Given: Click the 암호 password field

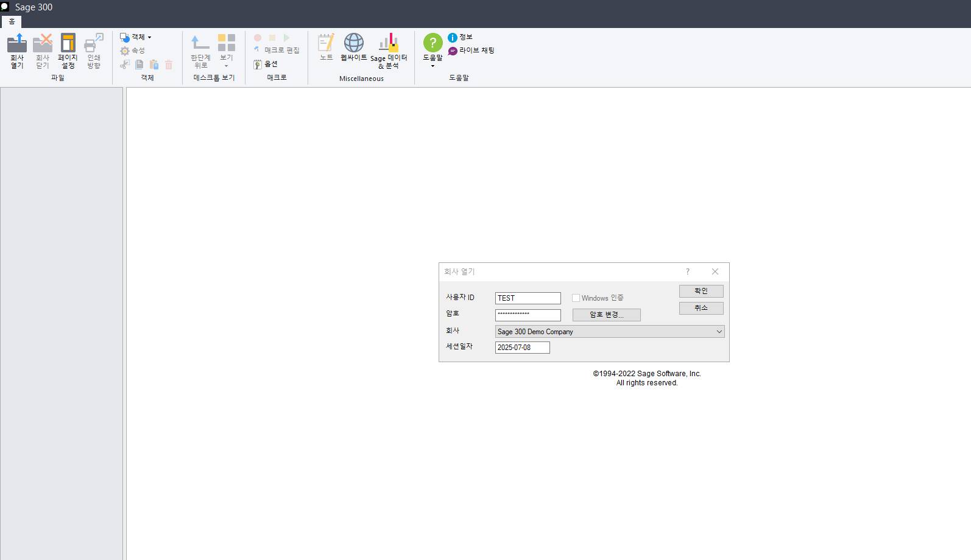Looking at the screenshot, I should pyautogui.click(x=528, y=315).
